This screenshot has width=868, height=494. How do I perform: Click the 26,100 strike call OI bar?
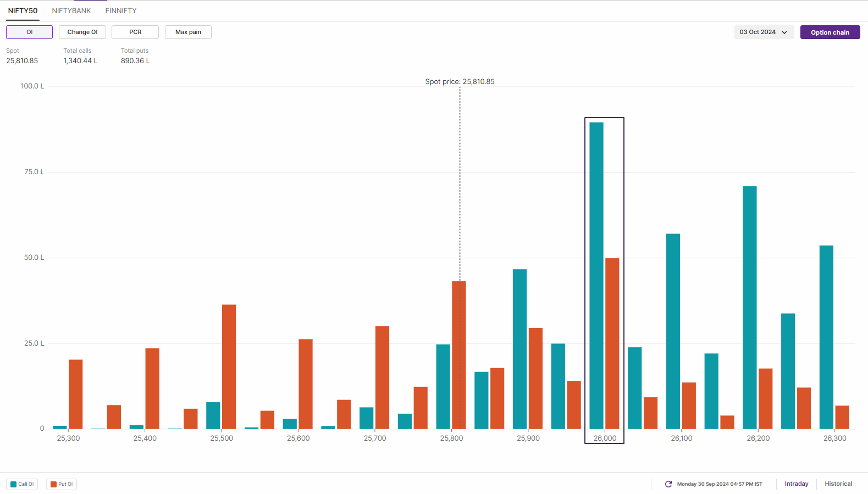[x=673, y=331]
